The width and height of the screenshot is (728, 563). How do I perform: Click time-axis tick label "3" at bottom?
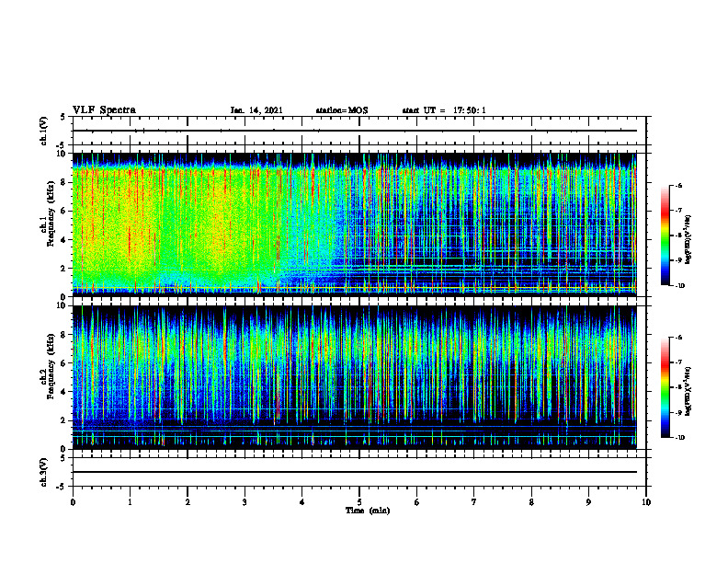[x=245, y=502]
